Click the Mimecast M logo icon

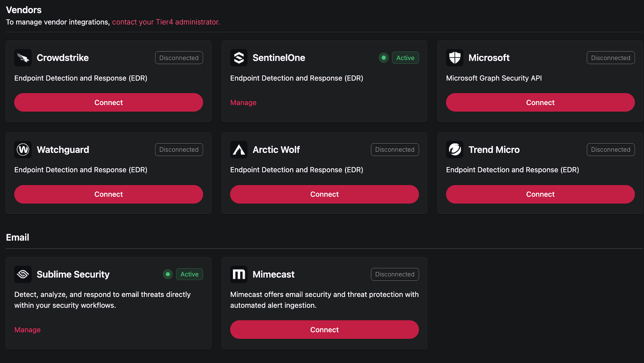coord(239,274)
